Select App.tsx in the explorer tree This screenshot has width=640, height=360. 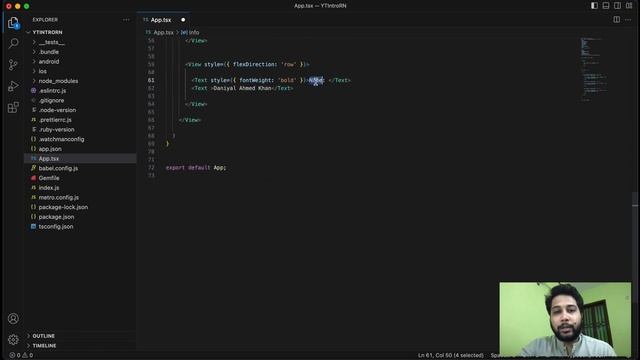coord(80,158)
